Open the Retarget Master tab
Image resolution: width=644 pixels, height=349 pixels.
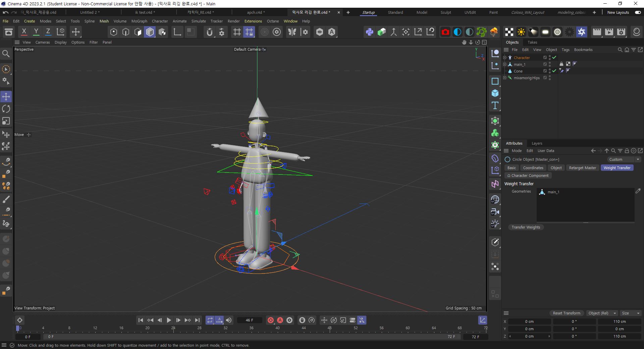pyautogui.click(x=583, y=168)
